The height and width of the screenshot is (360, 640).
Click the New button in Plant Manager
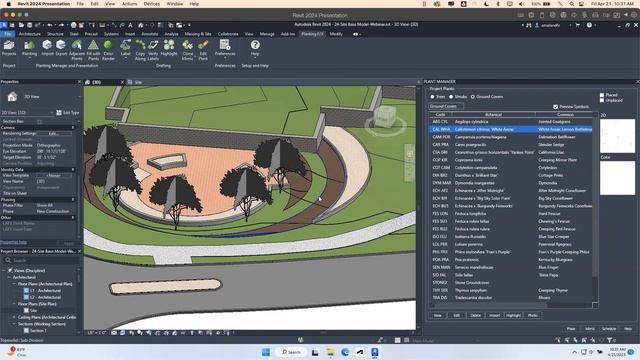click(438, 316)
